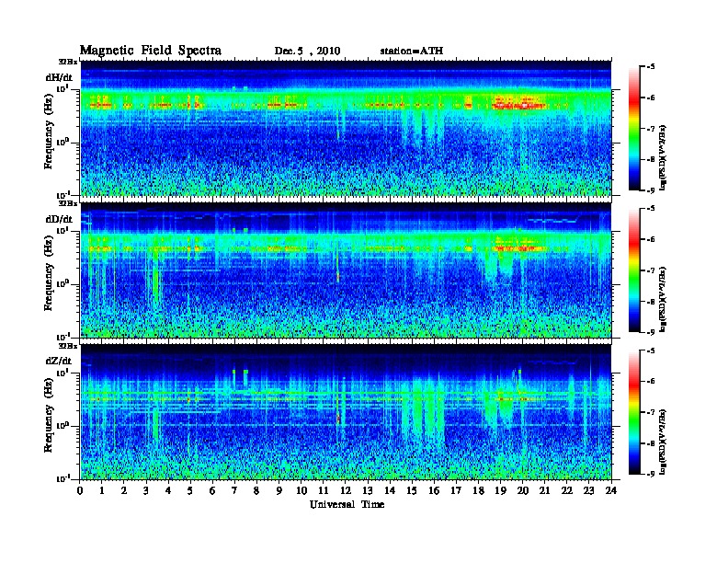The width and height of the screenshot is (728, 563).
Task: Click the "Dec. 5, 2010" date text
Action: (307, 52)
